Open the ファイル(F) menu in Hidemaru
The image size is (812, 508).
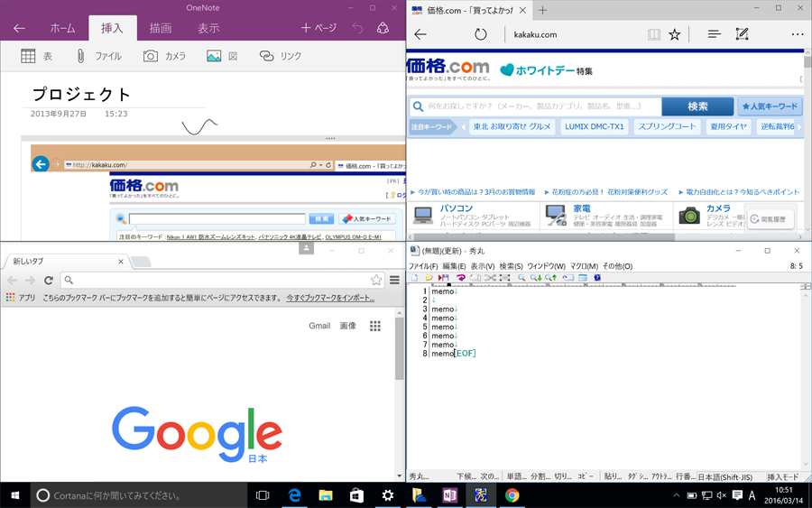tap(423, 266)
